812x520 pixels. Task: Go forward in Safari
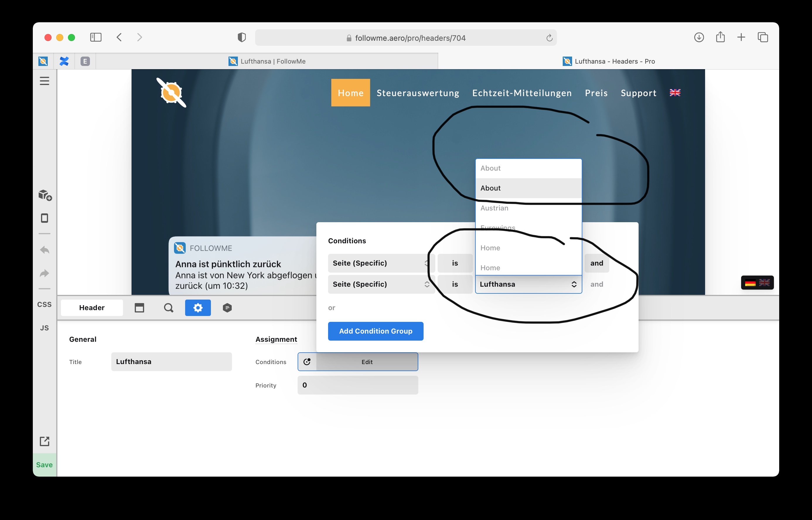click(x=140, y=37)
